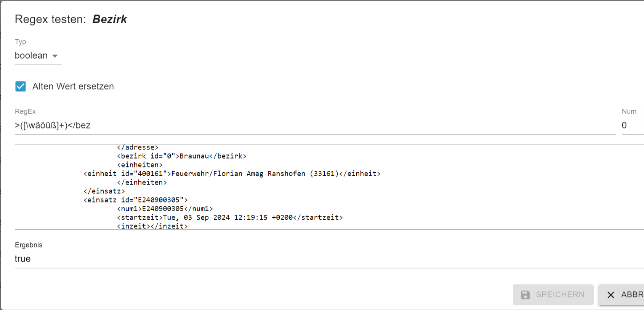Click the floppy disk save icon

(x=525, y=295)
